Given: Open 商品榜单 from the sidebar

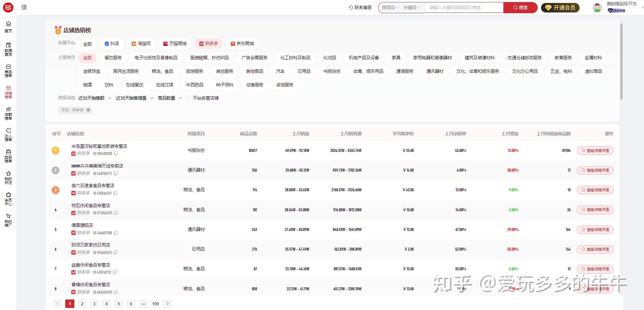Looking at the screenshot, I should [x=8, y=70].
